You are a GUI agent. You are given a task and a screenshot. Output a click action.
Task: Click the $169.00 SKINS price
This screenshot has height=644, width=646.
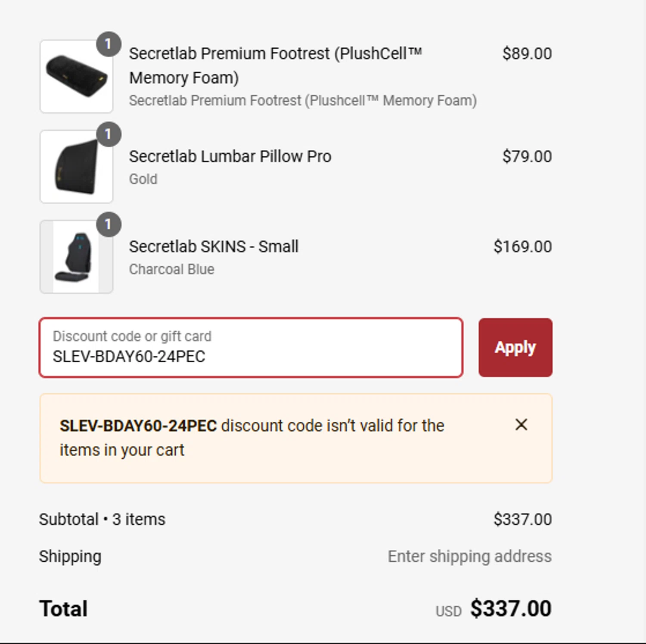[522, 247]
